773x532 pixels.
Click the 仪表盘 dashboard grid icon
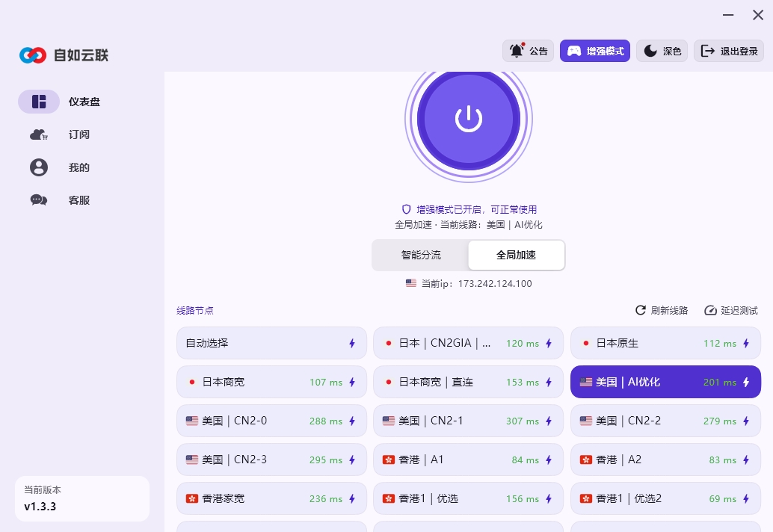[x=39, y=102]
